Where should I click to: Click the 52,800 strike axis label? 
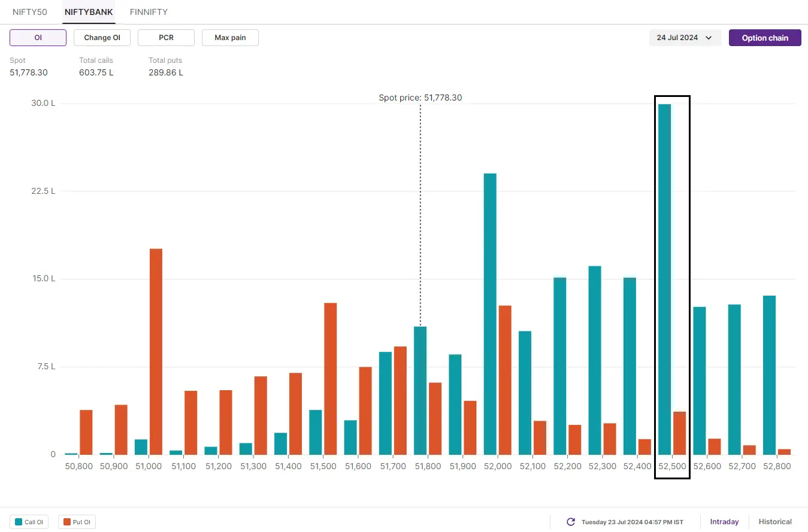click(777, 466)
